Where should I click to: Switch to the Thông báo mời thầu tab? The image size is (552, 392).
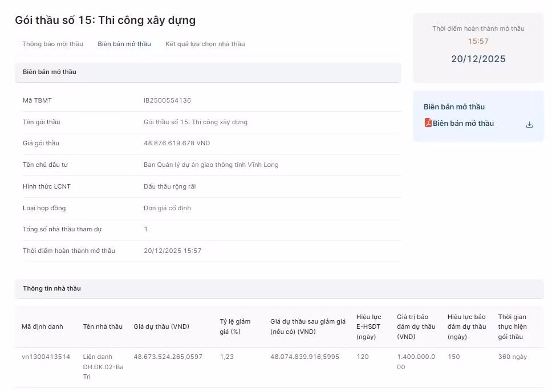pyautogui.click(x=52, y=44)
